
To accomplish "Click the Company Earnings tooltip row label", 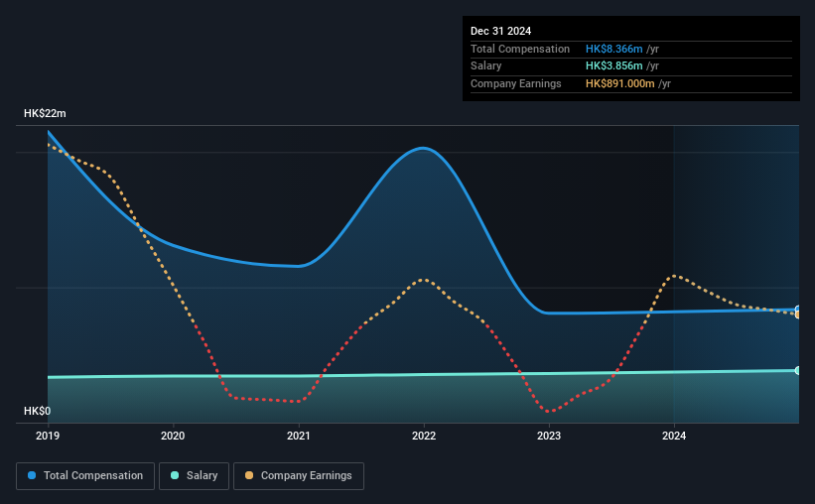I will 515,83.
